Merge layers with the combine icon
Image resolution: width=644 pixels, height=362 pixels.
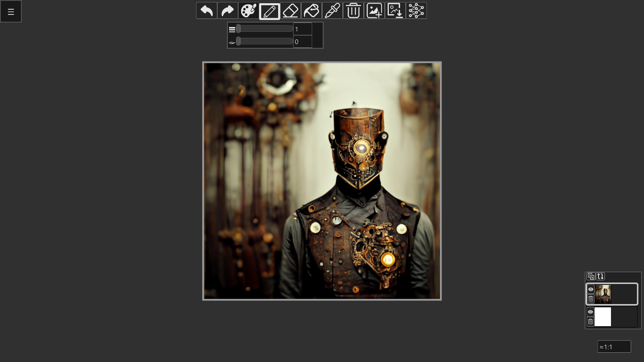point(591,276)
